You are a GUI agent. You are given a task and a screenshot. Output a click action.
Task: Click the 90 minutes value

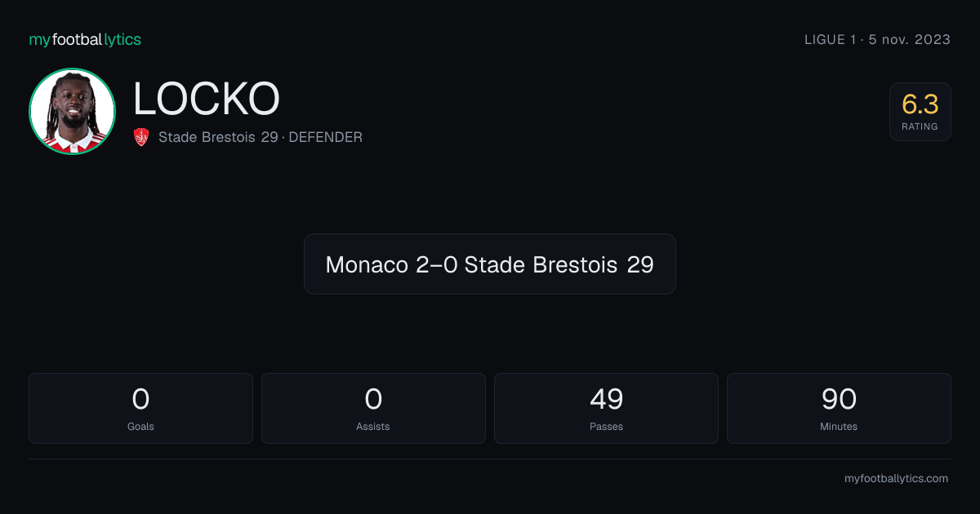(839, 399)
